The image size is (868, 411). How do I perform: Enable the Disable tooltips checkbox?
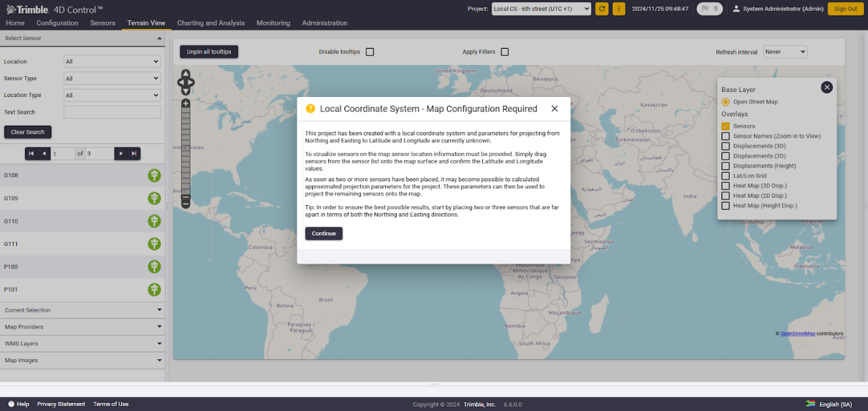[x=370, y=52]
